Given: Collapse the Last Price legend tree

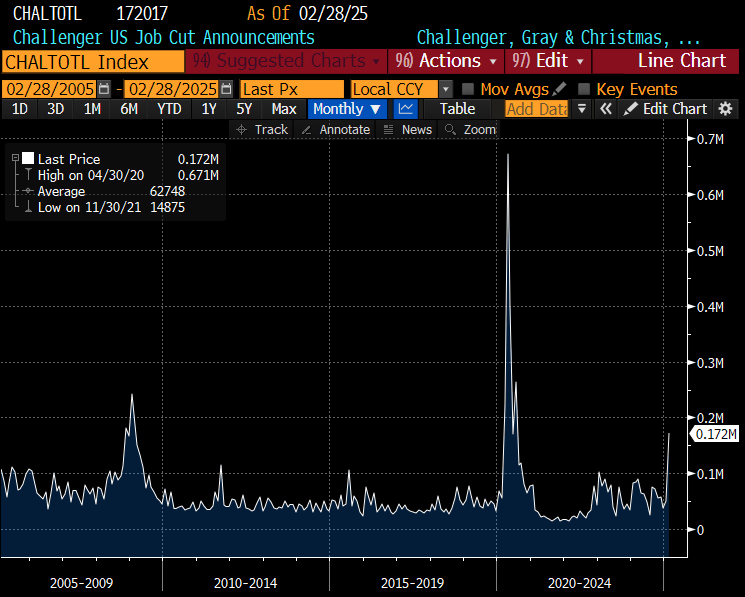Looking at the screenshot, I should (14, 159).
